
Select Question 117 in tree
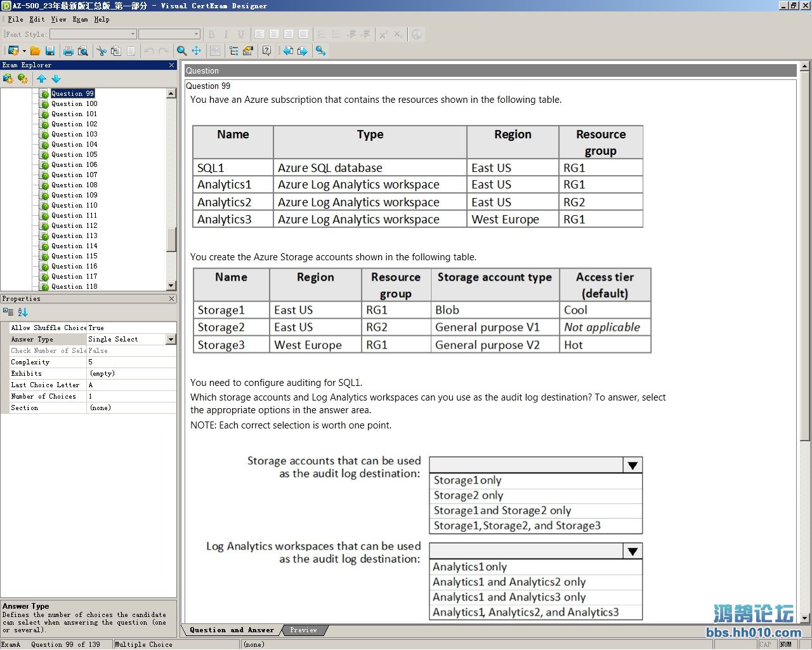[x=74, y=277]
